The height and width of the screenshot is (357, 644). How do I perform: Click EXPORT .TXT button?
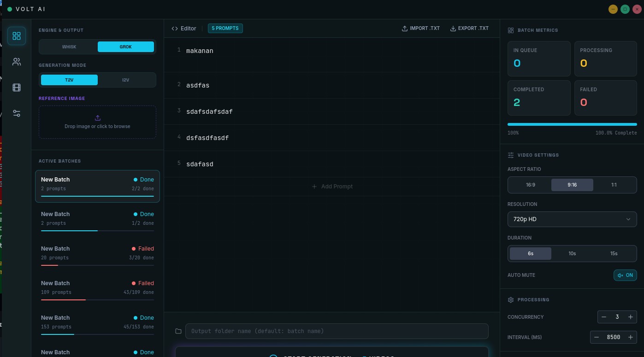[469, 29]
